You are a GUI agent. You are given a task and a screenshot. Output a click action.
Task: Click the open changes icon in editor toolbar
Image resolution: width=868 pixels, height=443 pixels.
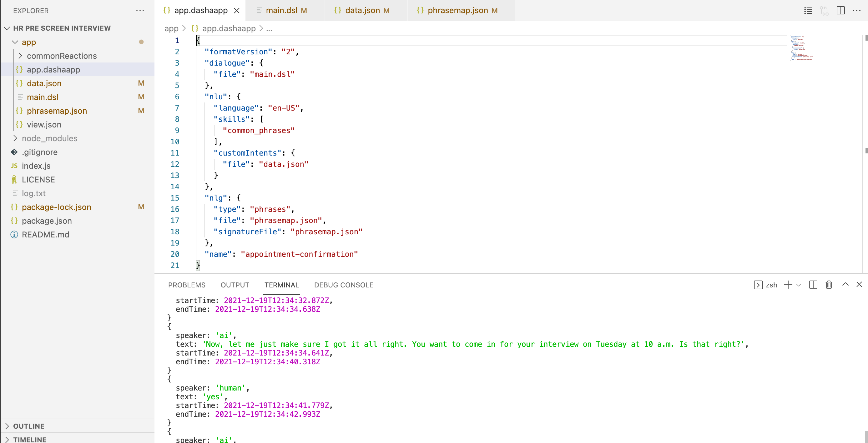(824, 10)
